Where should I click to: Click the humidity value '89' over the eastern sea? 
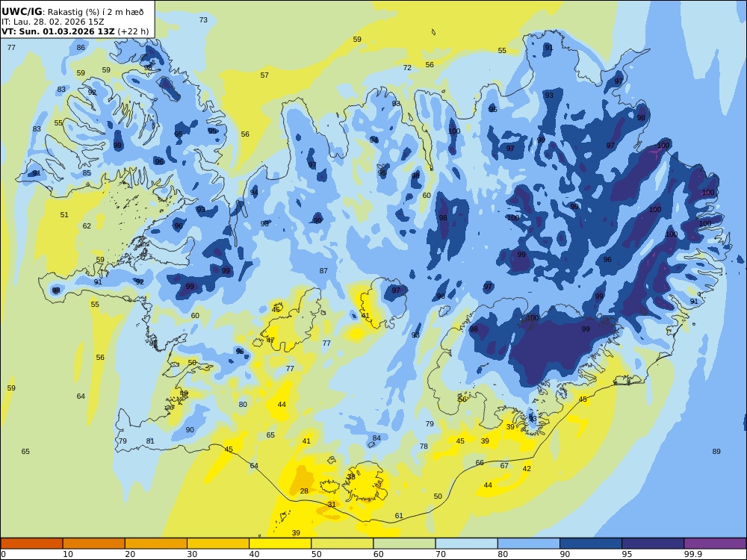coord(716,452)
